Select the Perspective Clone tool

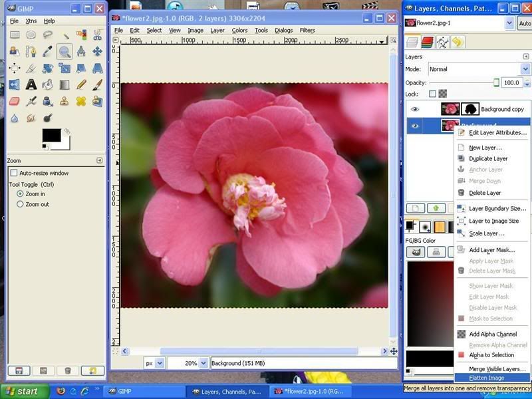[x=97, y=101]
